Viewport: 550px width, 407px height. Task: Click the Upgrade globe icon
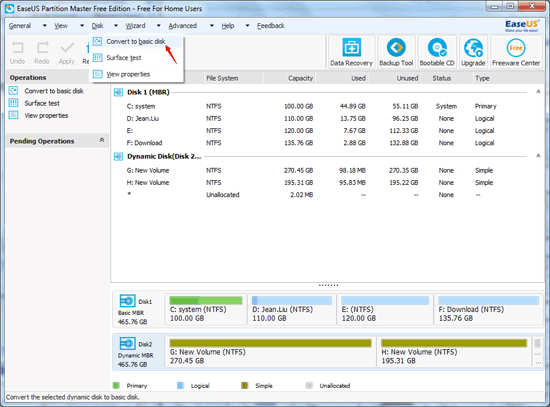coord(473,48)
